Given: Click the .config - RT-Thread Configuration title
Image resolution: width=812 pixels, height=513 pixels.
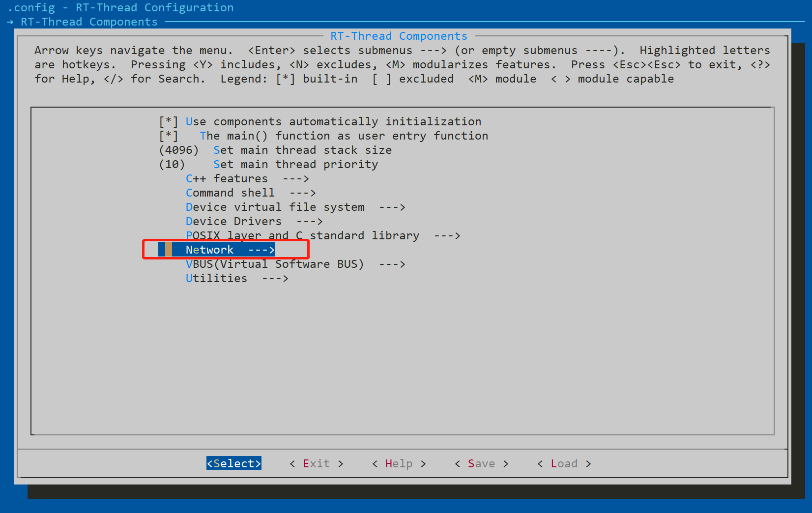Looking at the screenshot, I should pyautogui.click(x=120, y=7).
